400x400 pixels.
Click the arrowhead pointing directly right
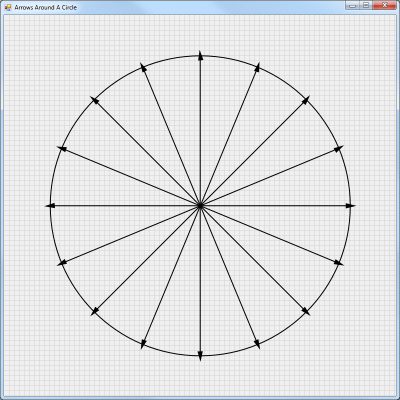pos(350,206)
